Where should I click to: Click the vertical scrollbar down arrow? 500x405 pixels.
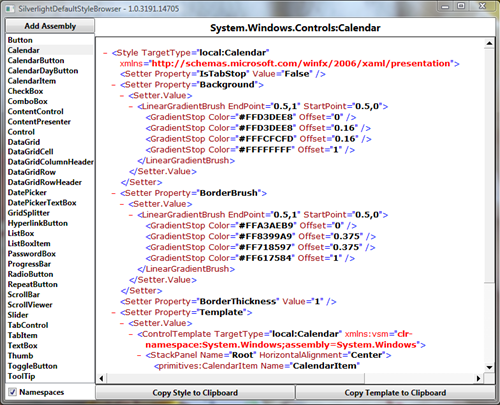489,367
